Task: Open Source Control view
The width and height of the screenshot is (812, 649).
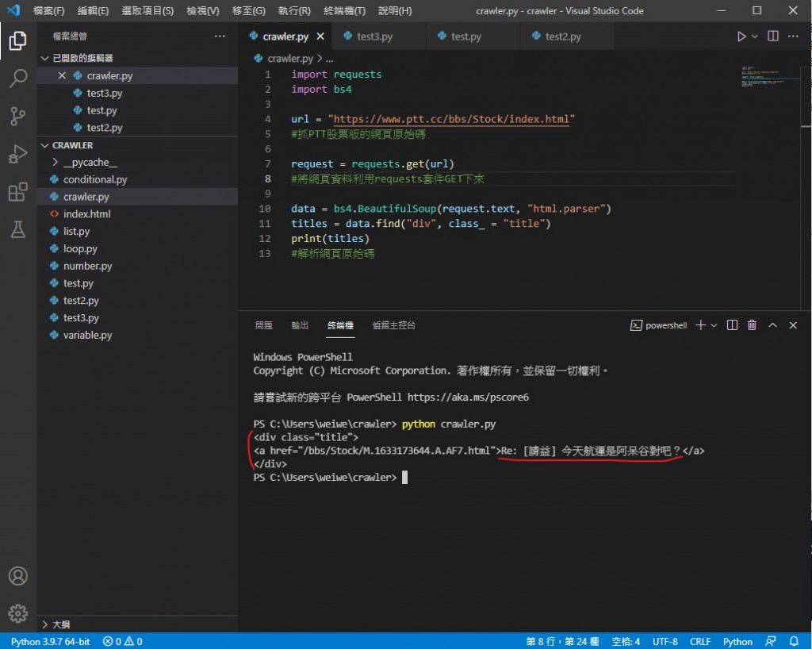Action: (17, 117)
